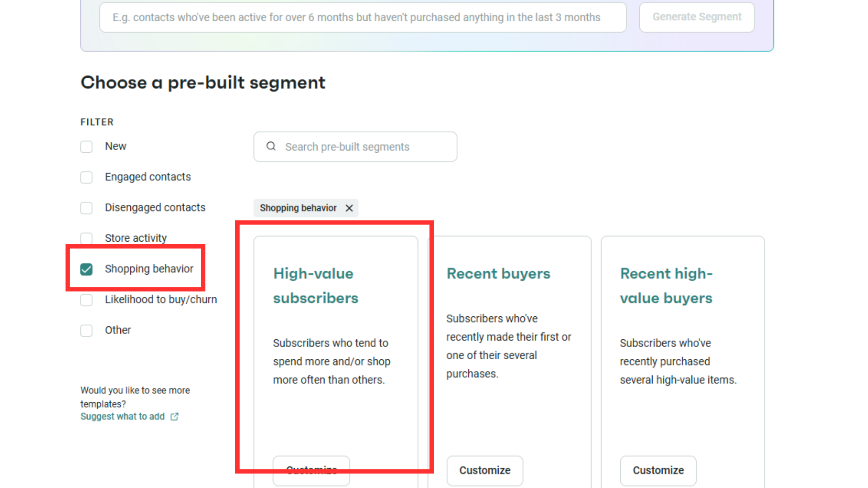Click the external link icon beside Suggest
Image resolution: width=868 pixels, height=488 pixels.
tap(175, 417)
